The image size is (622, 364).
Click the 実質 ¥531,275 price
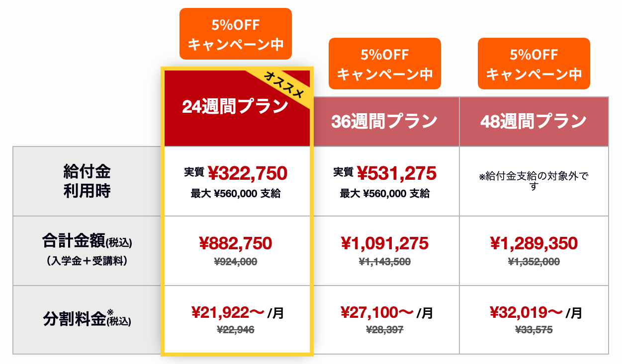tap(384, 173)
